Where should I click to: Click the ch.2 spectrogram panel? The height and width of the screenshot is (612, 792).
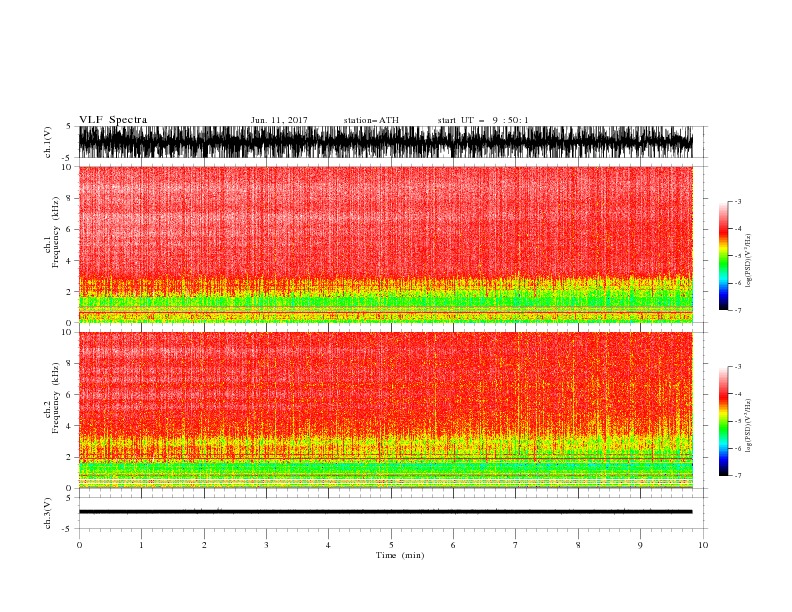[385, 410]
